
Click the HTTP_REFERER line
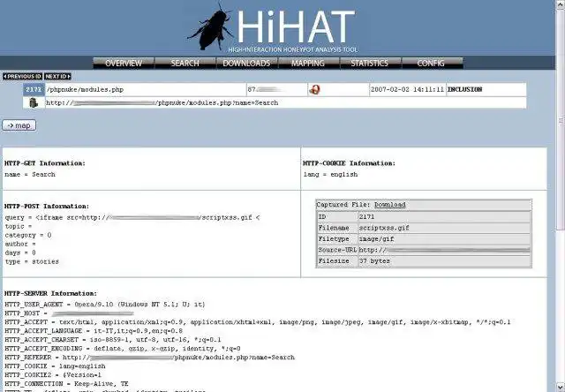click(x=149, y=358)
